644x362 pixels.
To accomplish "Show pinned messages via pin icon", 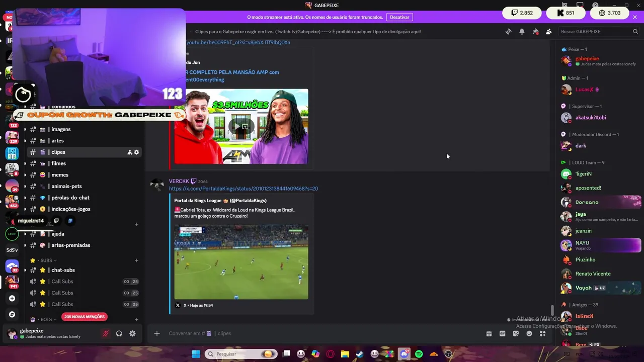I will [x=535, y=31].
